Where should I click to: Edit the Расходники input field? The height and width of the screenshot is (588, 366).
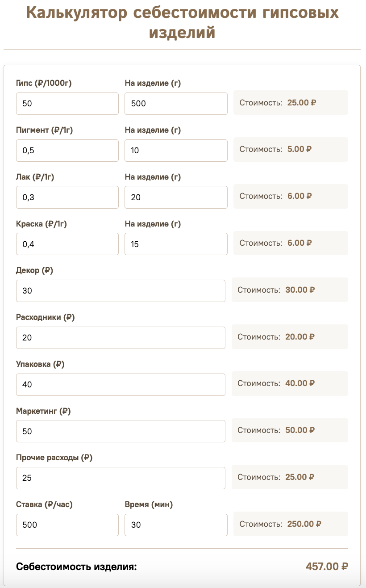click(x=121, y=338)
